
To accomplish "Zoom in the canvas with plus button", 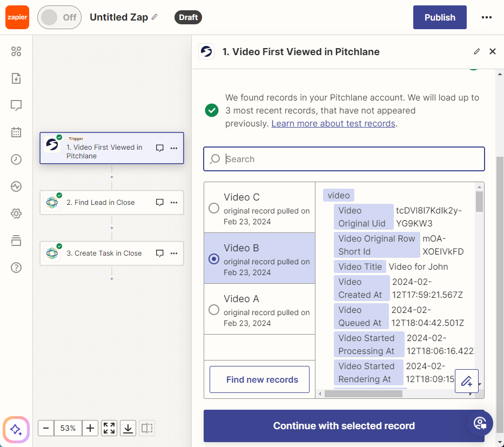I will [90, 428].
